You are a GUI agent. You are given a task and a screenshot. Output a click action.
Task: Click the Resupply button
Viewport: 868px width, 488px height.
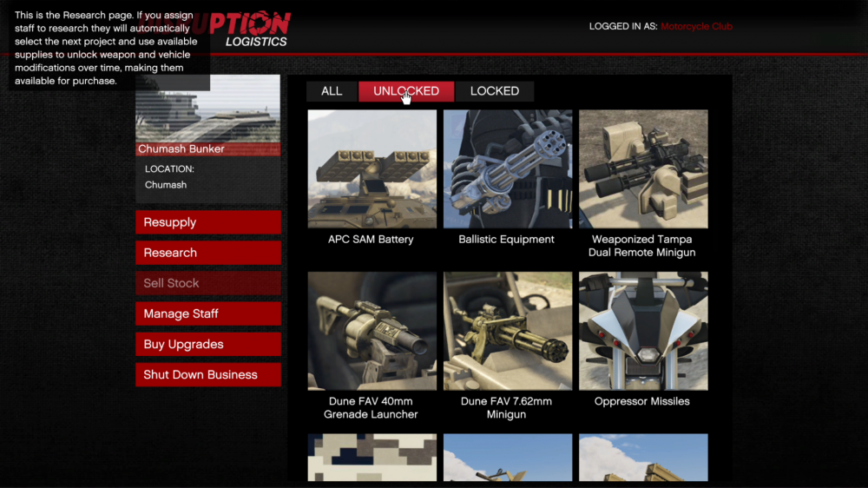pyautogui.click(x=208, y=222)
